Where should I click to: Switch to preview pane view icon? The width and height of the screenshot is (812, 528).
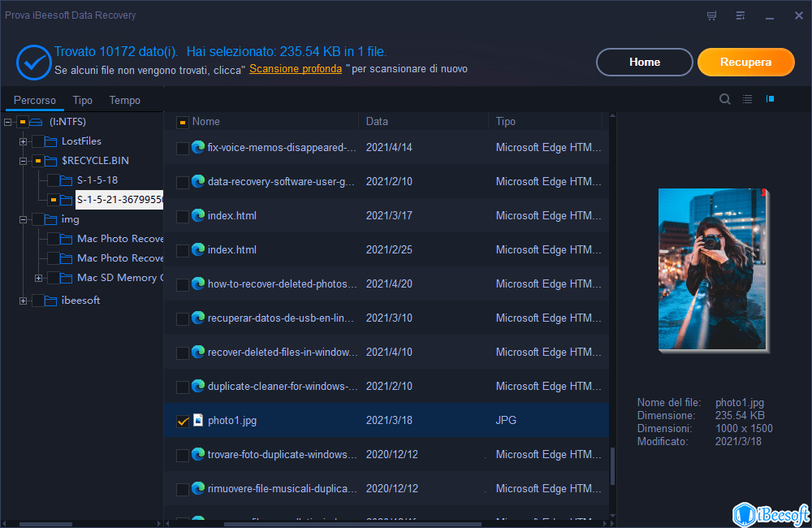(770, 99)
